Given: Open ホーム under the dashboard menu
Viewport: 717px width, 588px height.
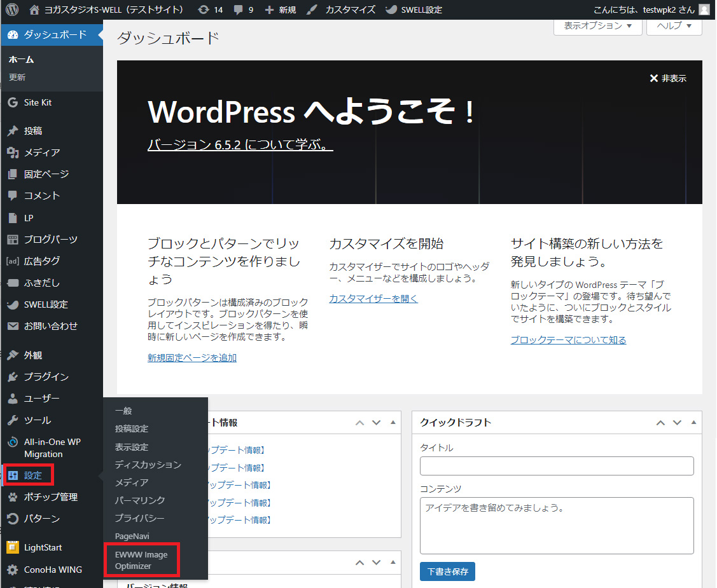Looking at the screenshot, I should click(x=21, y=59).
